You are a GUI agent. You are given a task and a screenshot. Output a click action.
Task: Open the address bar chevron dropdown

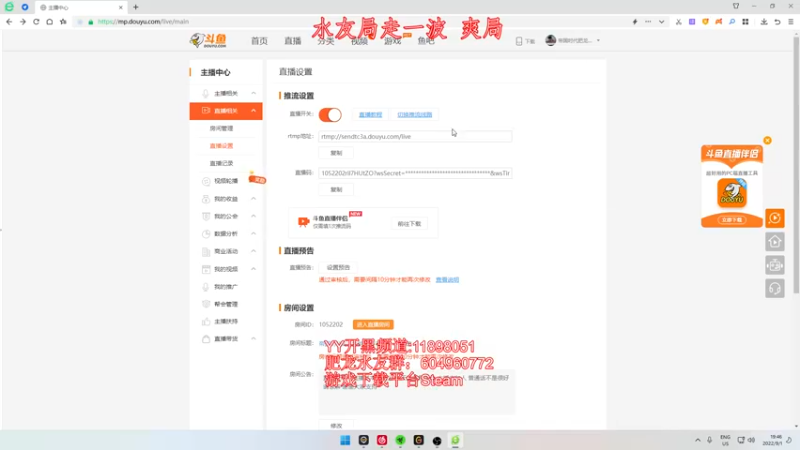pyautogui.click(x=661, y=22)
